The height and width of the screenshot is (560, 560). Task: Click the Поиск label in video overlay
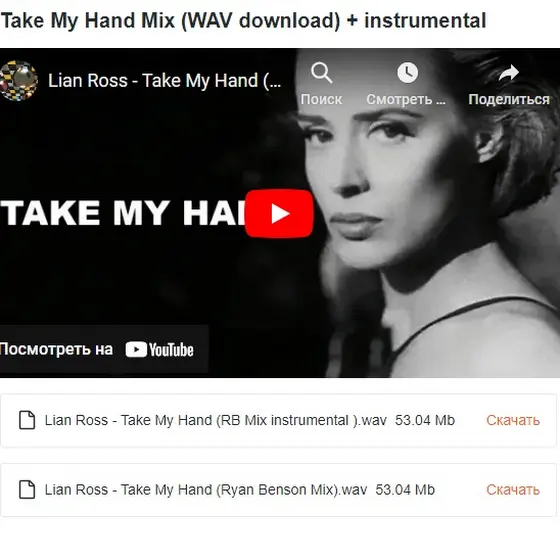tap(321, 99)
